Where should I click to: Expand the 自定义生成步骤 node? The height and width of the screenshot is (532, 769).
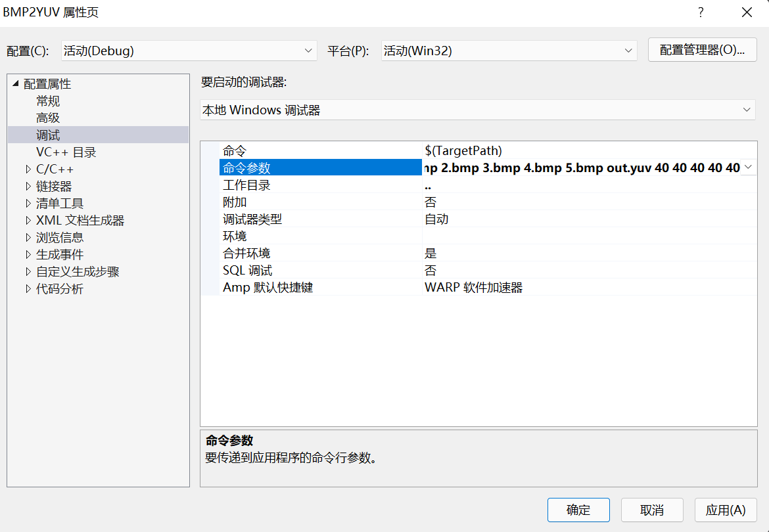tap(28, 271)
